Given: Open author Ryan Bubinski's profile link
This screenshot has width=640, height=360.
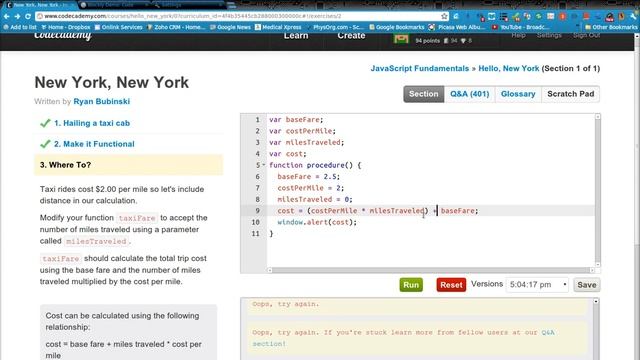Looking at the screenshot, I should click(102, 101).
